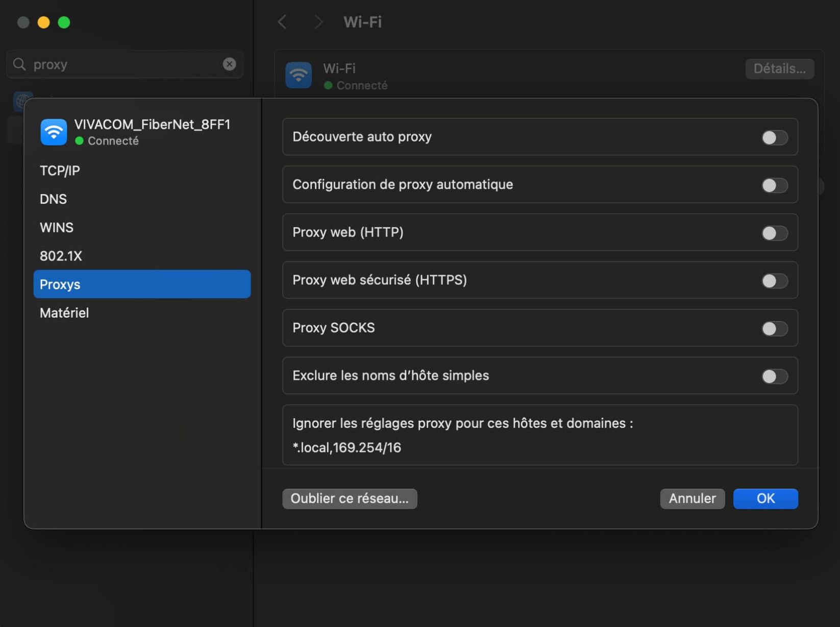The image size is (840, 627).
Task: Edit the proxy bypass hosts field
Action: point(540,447)
